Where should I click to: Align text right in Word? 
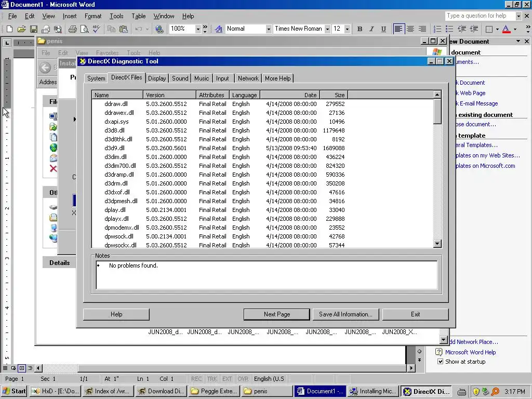pyautogui.click(x=422, y=29)
